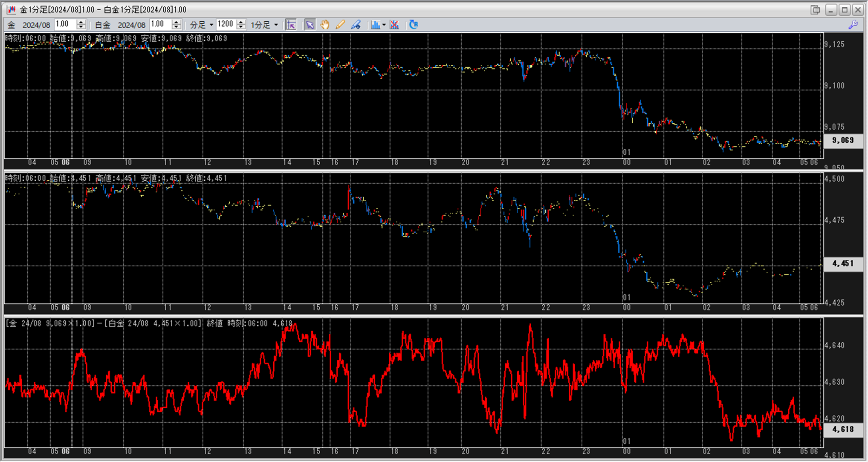Open the 1分足 timeframe dropdown
This screenshot has height=462, width=868.
tap(276, 25)
